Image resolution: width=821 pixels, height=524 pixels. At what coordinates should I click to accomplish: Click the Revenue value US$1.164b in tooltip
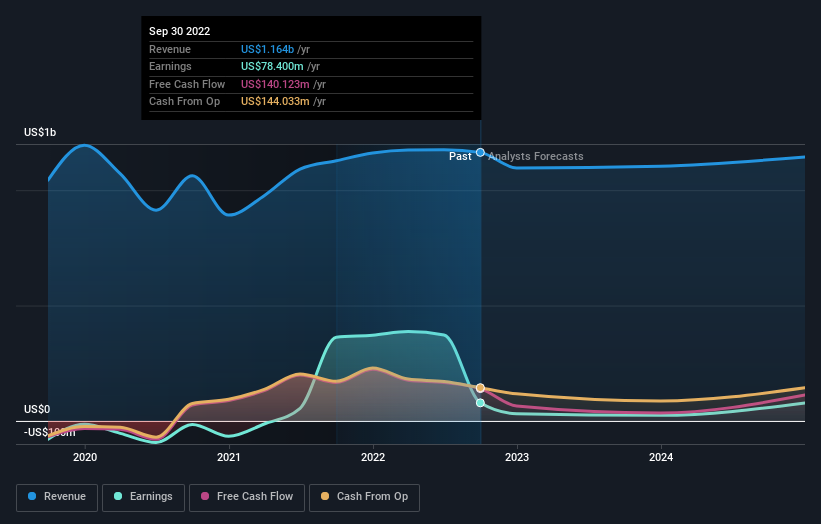coord(268,49)
